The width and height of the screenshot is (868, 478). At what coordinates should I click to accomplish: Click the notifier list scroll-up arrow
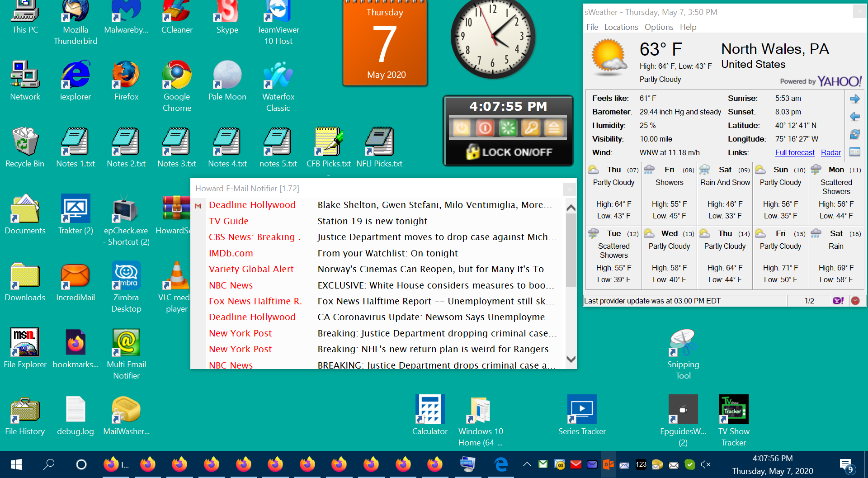coord(571,208)
